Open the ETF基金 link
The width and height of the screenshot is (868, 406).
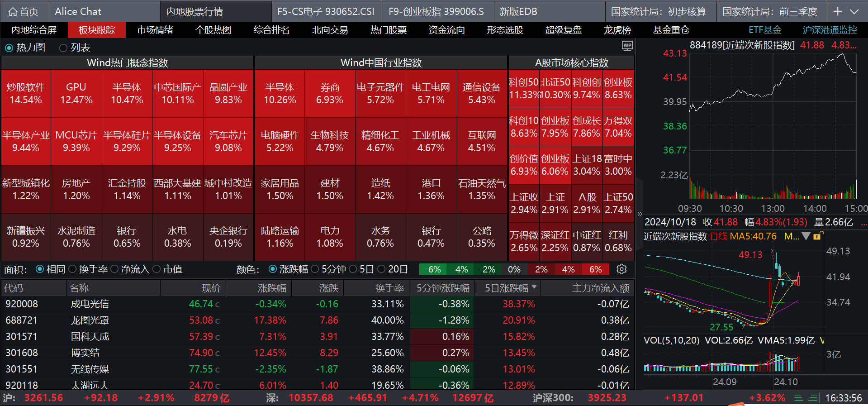click(x=765, y=30)
